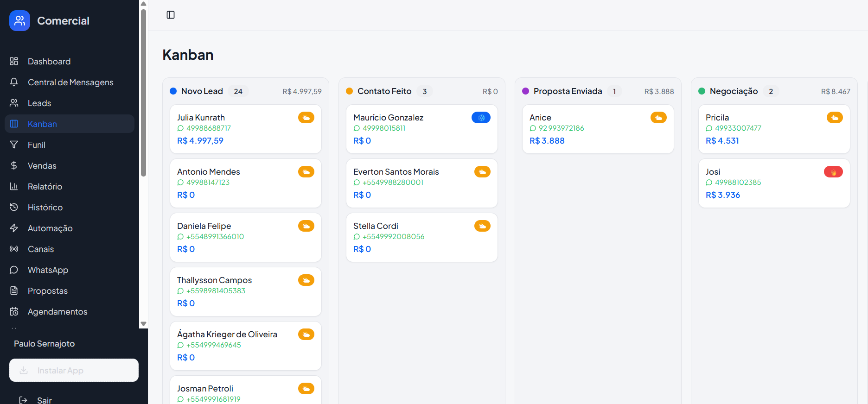The width and height of the screenshot is (868, 404).
Task: Click phone number 49998015811
Action: pyautogui.click(x=384, y=128)
